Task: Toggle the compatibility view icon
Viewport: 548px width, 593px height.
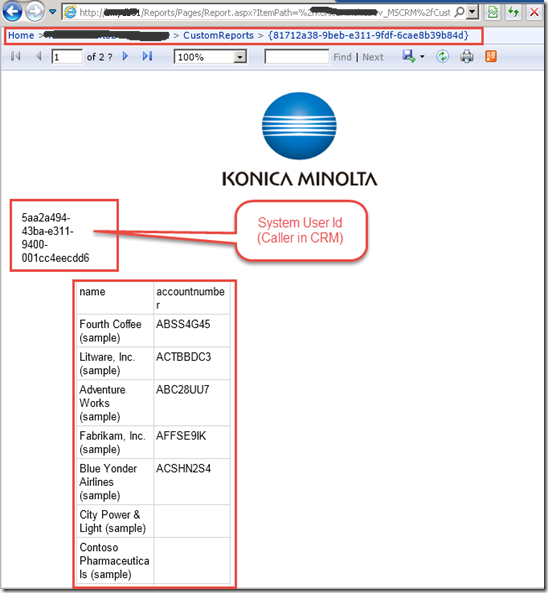Action: click(492, 12)
